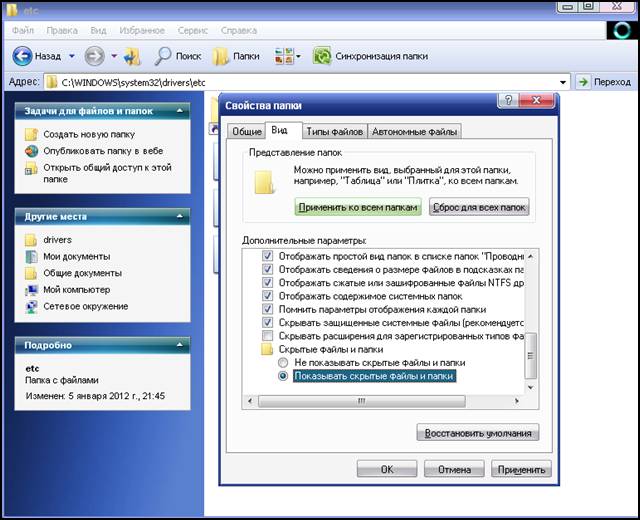The image size is (640, 520).
Task: Open the Справка menu
Action: (x=239, y=31)
